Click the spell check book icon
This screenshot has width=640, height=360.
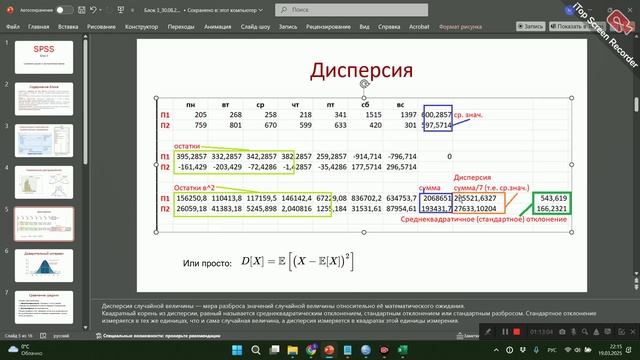coord(43,336)
